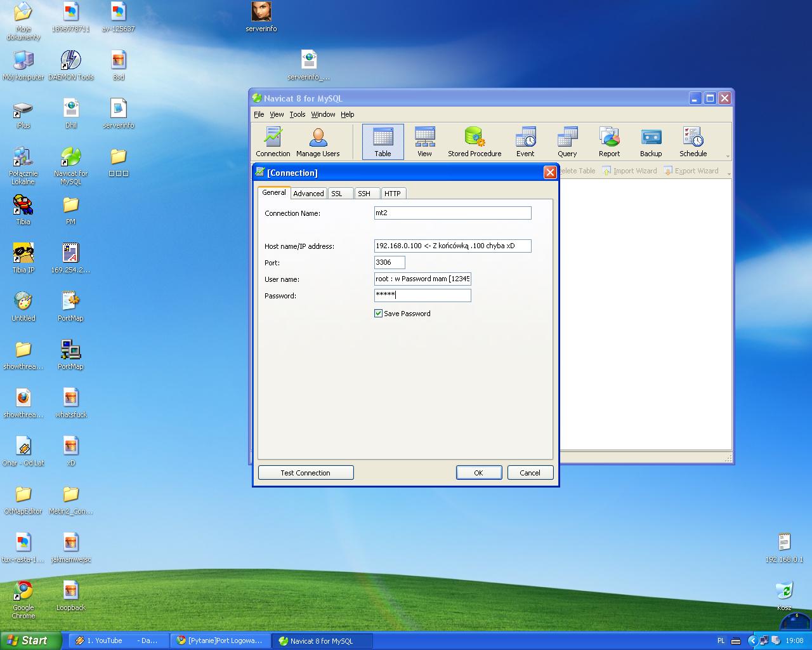Click the Manage Users icon
The image size is (812, 650).
tap(318, 142)
